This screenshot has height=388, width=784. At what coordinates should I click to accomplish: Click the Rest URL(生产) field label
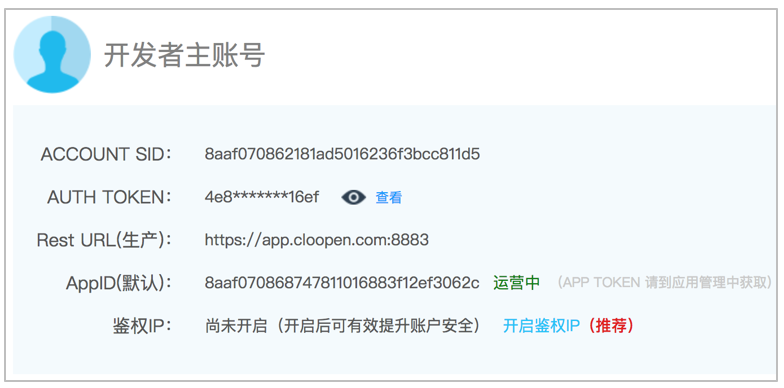(104, 240)
